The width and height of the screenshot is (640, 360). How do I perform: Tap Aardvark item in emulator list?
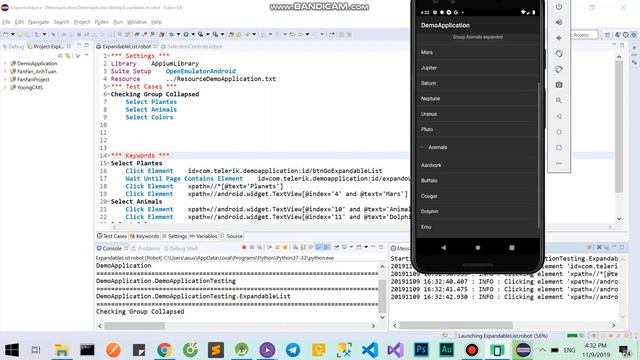click(x=478, y=165)
